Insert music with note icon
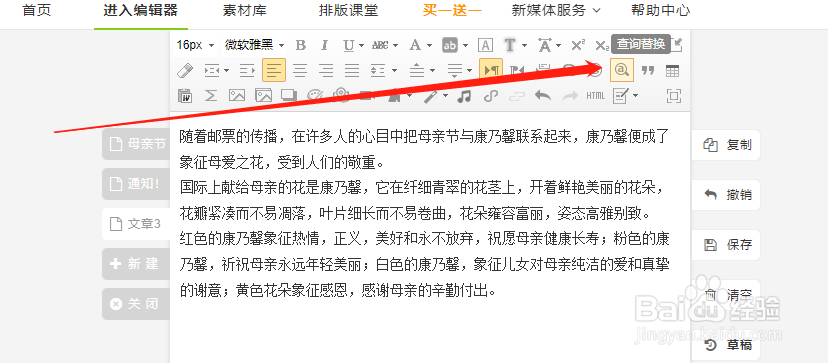The width and height of the screenshot is (828, 363). pyautogui.click(x=464, y=96)
